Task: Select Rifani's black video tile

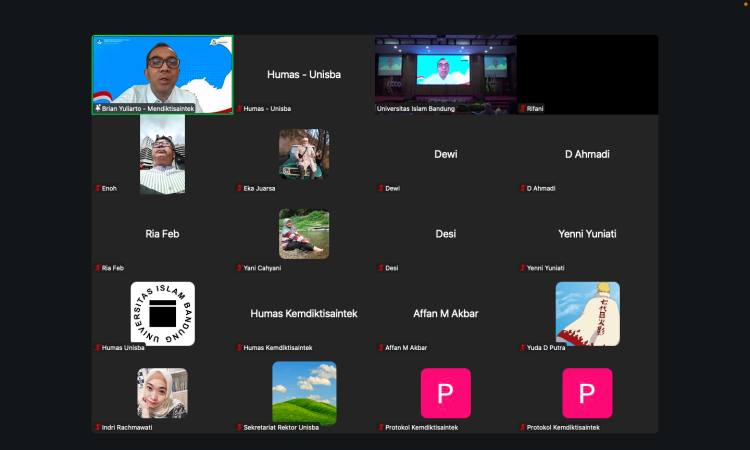Action: pyautogui.click(x=587, y=75)
